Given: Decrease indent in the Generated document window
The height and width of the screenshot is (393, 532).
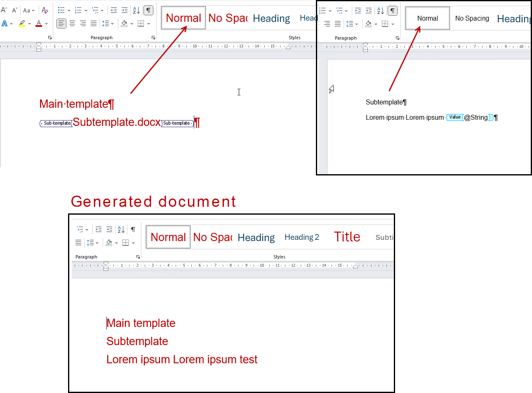Looking at the screenshot, I should (99, 229).
